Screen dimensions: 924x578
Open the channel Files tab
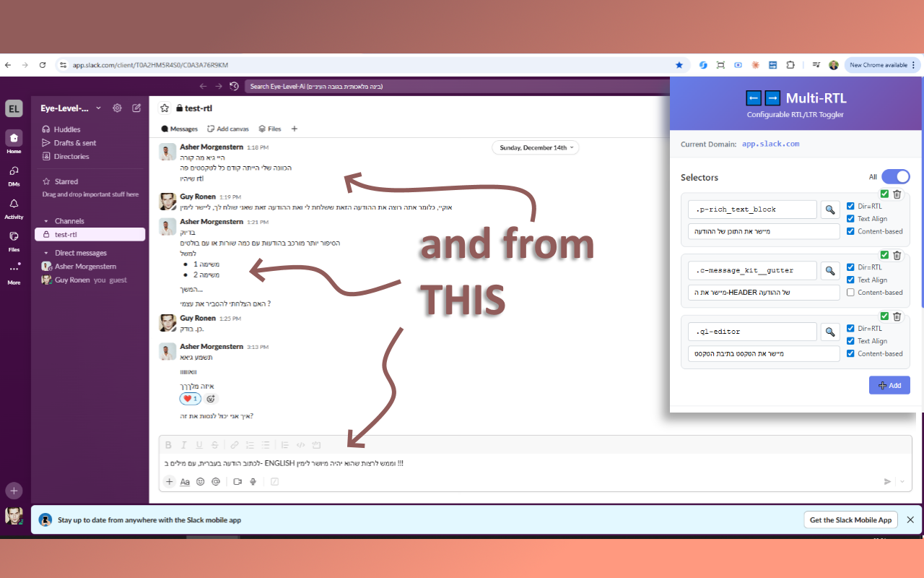coord(270,129)
